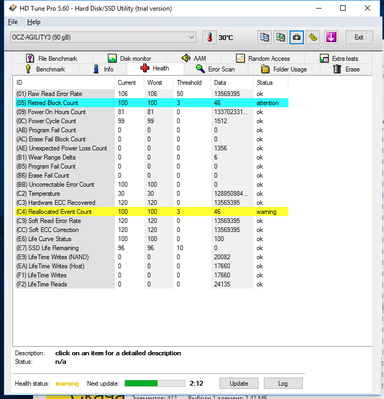Switch to the Disk monitor tab
Image resolution: width=384 pixels, height=399 pixels.
pos(129,59)
